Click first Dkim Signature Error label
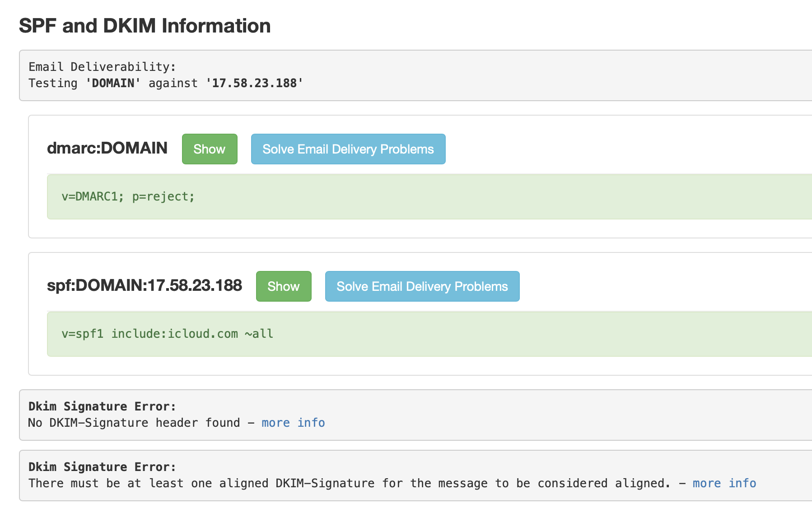 [x=102, y=406]
